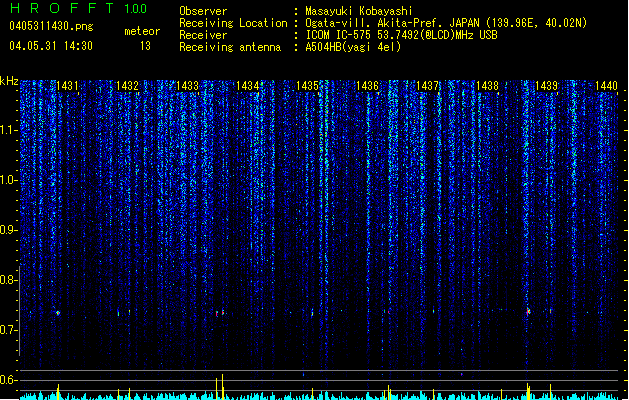This screenshot has height=400, width=629.
Task: Click the 1432 time marker
Action: pos(127,86)
